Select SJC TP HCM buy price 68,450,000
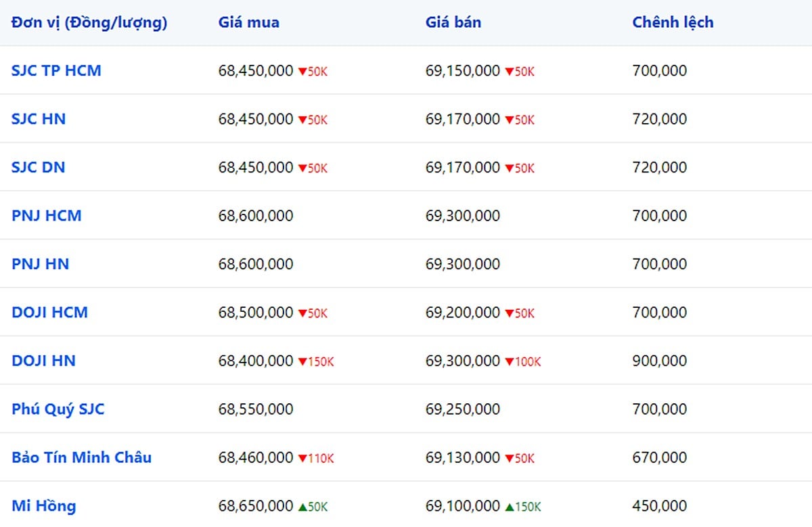This screenshot has height=527, width=812. (256, 71)
